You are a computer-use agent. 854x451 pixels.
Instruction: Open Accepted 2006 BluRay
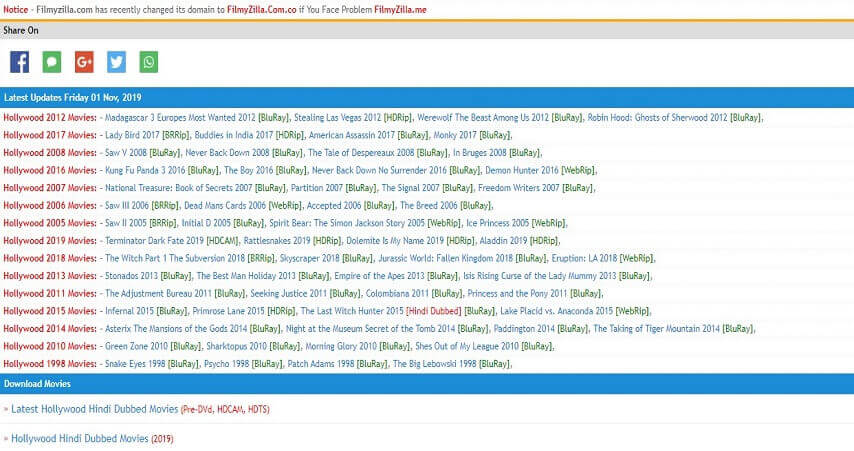click(351, 205)
